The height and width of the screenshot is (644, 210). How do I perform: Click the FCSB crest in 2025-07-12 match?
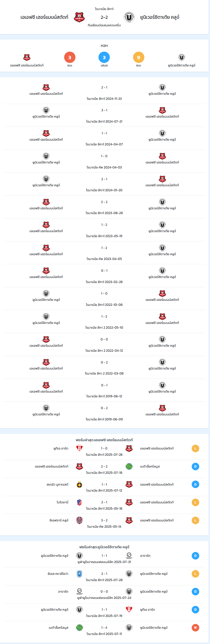[x=79, y=484]
